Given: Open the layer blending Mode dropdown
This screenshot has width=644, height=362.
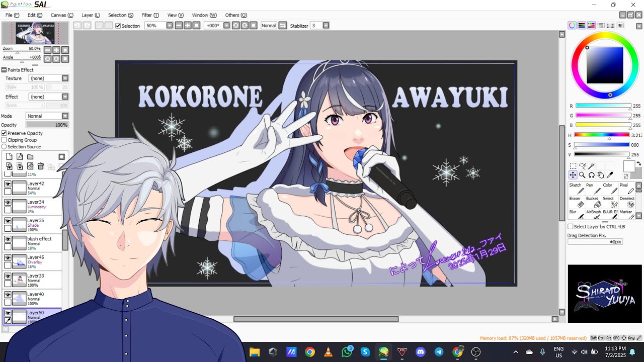Looking at the screenshot, I should click(x=65, y=116).
